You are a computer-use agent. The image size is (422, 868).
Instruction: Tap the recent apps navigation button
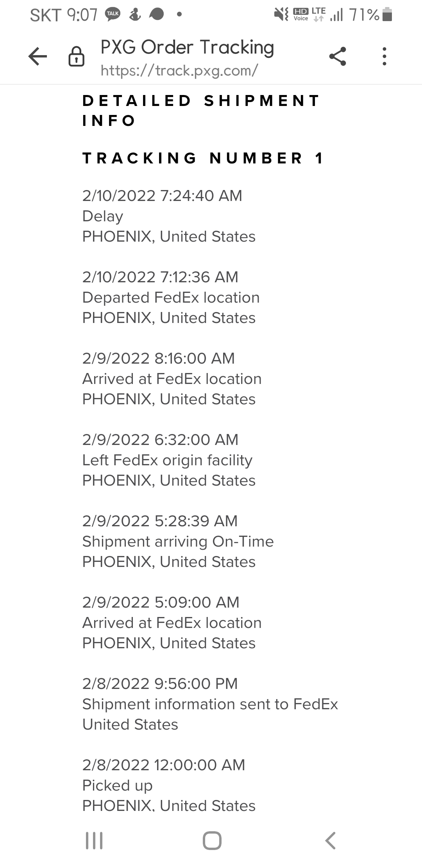point(94,840)
